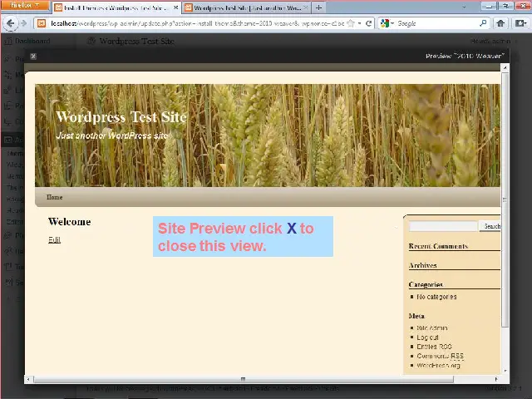Close the Wordpress Test Site tab
Image resolution: width=532 pixels, height=399 pixels.
coord(306,7)
